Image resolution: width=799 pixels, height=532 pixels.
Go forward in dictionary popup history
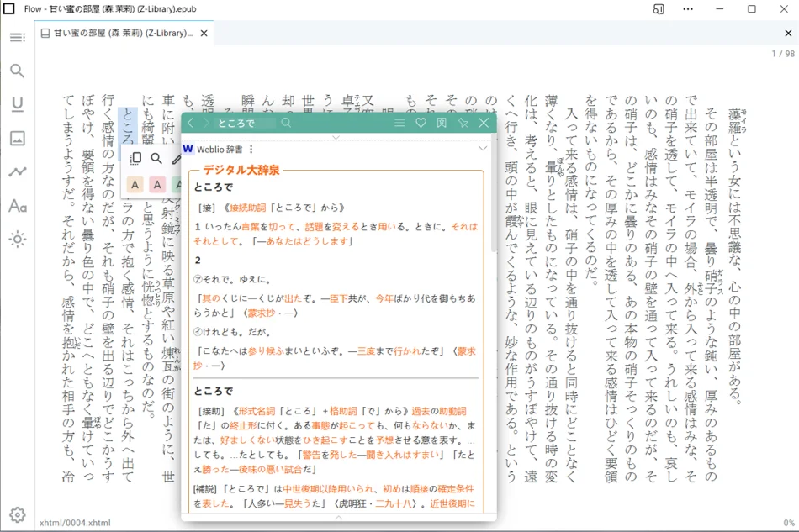(x=206, y=123)
